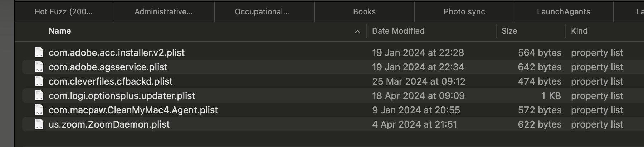The height and width of the screenshot is (147, 644).
Task: Select the com.macpaw.CleanMyMac4.Agent.plist filename
Action: pyautogui.click(x=133, y=110)
